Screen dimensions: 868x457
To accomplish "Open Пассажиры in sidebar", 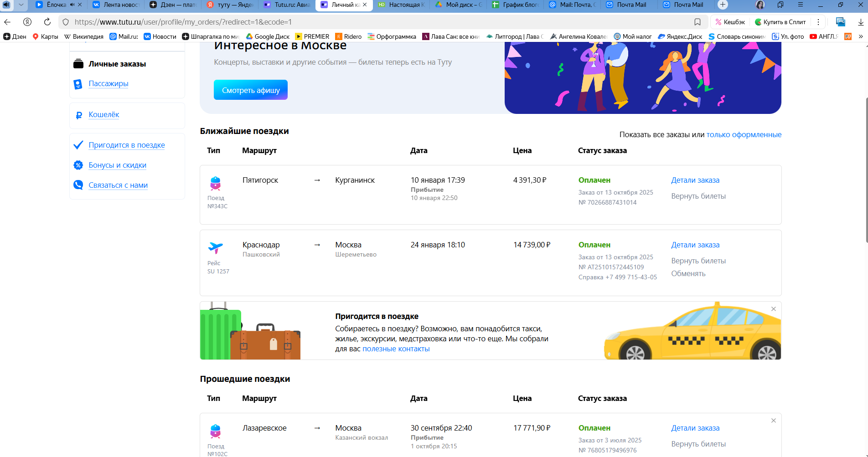I will (108, 84).
